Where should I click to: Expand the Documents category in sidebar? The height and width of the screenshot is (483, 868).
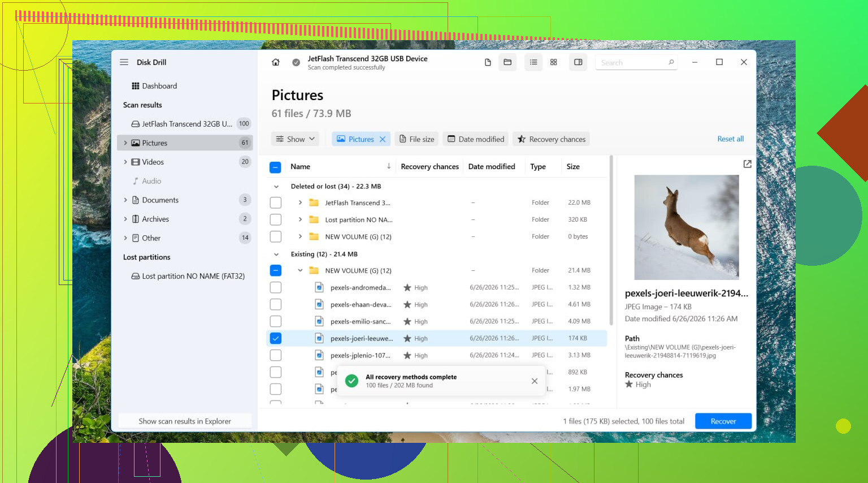125,200
